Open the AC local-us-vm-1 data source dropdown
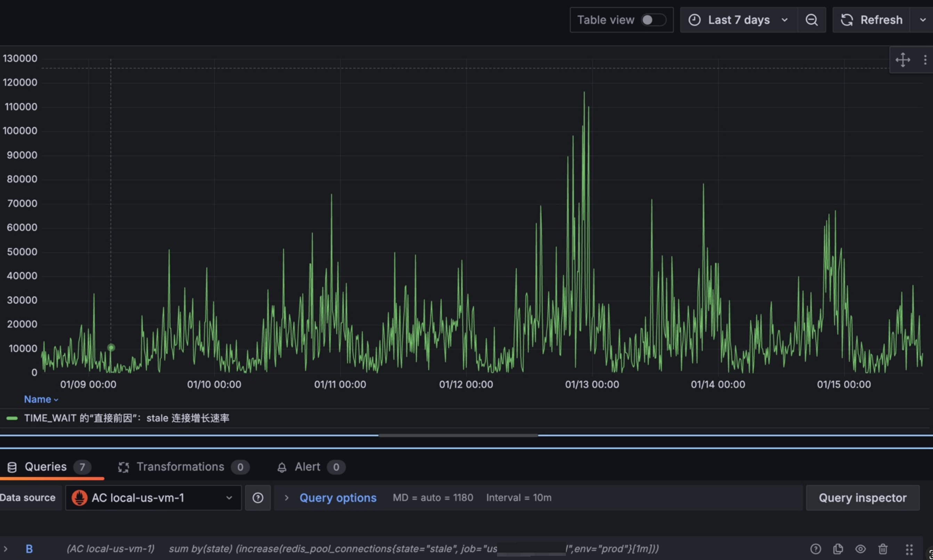 (x=153, y=498)
